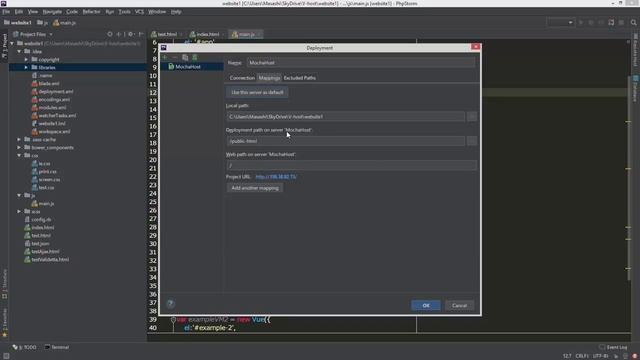Image resolution: width=640 pixels, height=360 pixels.
Task: Open the Refactor menu
Action: click(x=91, y=12)
